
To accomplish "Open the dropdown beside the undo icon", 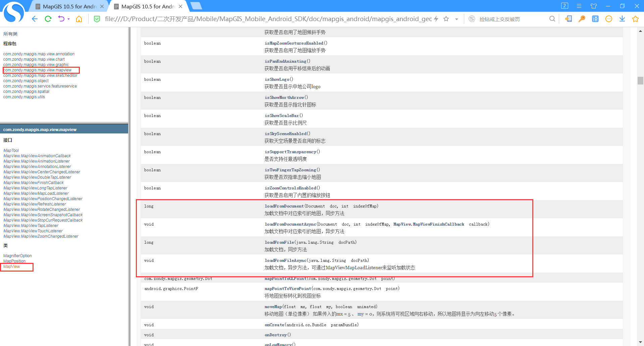I will (68, 19).
